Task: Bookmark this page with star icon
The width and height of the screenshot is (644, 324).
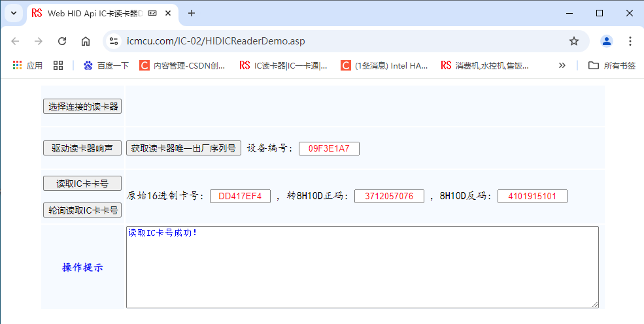Action: pyautogui.click(x=573, y=41)
